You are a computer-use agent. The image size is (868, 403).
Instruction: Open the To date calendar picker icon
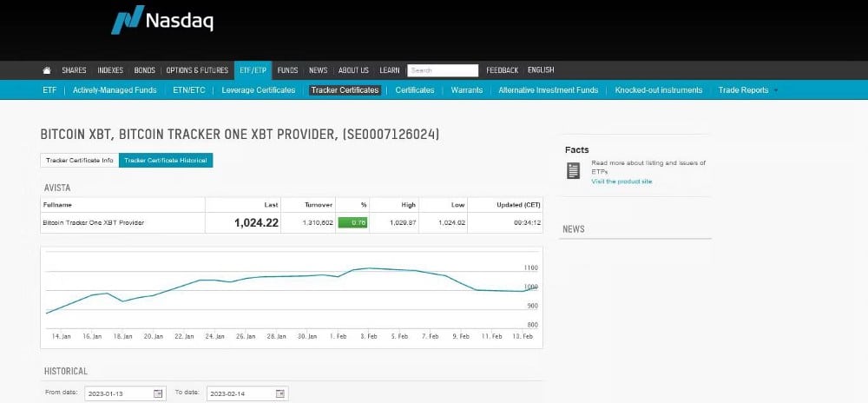point(280,393)
